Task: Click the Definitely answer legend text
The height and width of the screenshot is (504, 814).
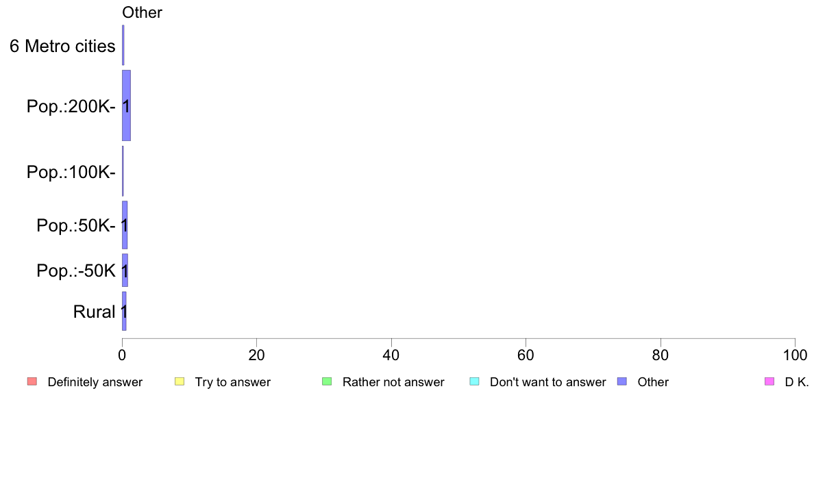Action: click(x=95, y=382)
